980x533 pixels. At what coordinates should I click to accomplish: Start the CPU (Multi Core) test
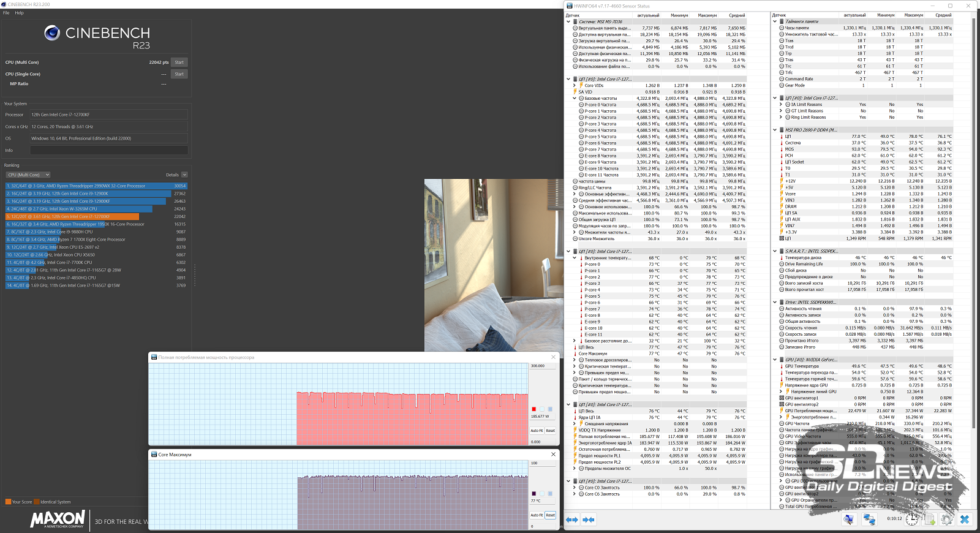pos(179,62)
